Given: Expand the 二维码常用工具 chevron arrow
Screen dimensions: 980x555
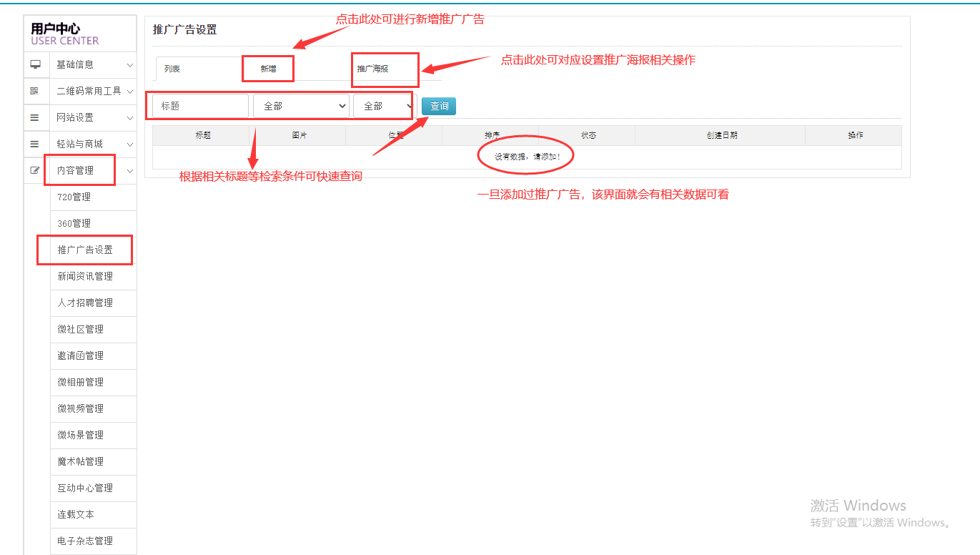Looking at the screenshot, I should (x=130, y=92).
